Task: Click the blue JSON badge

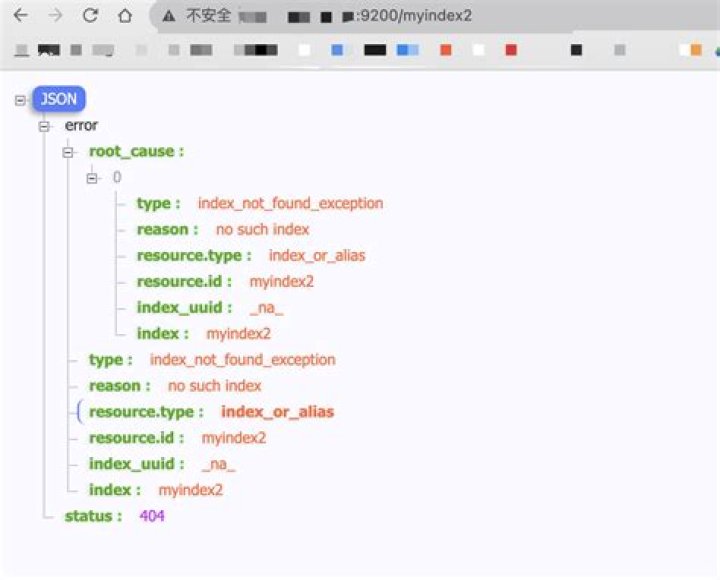Action: click(59, 99)
